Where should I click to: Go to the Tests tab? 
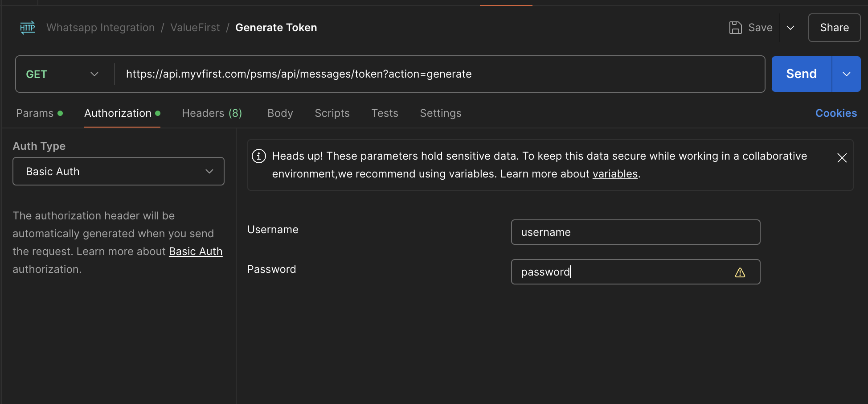[385, 113]
